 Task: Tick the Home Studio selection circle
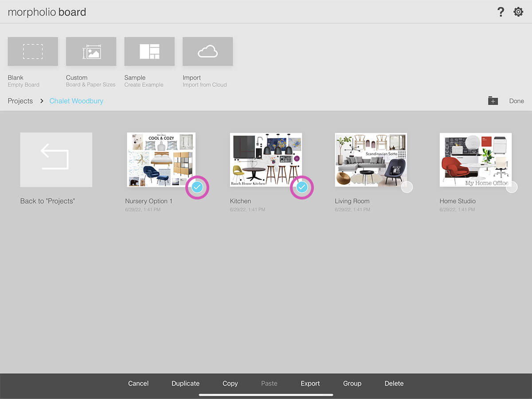[512, 187]
